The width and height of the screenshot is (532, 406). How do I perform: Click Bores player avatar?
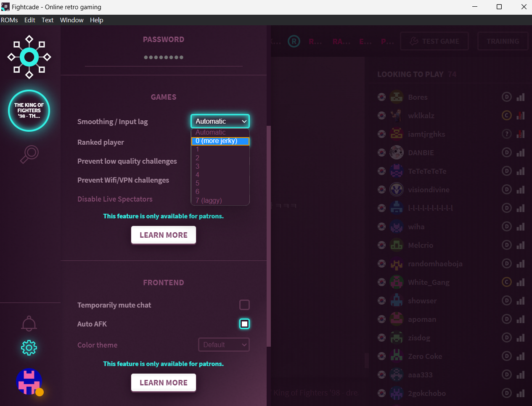point(397,97)
